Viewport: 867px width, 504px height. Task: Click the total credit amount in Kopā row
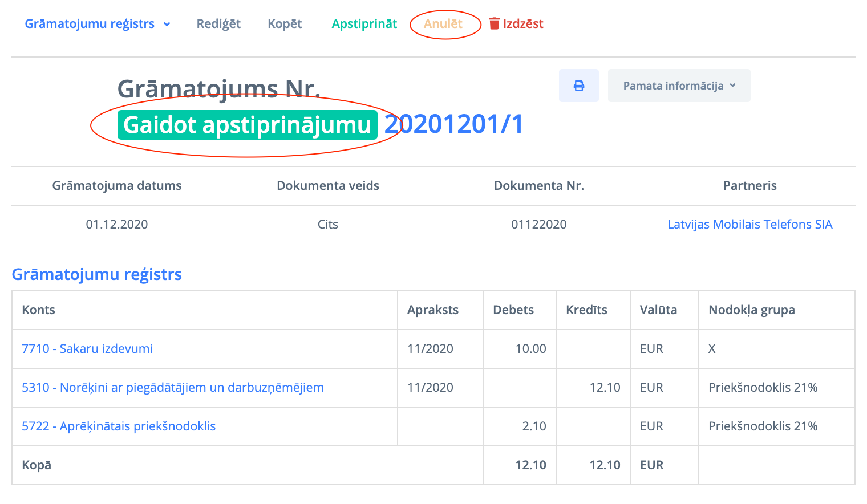pos(605,465)
